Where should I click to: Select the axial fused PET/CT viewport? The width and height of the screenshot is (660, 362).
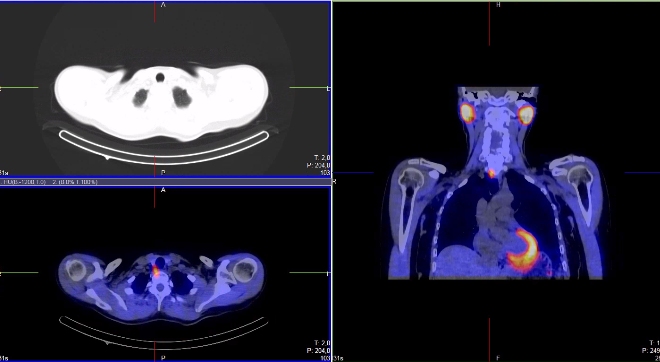pyautogui.click(x=165, y=274)
